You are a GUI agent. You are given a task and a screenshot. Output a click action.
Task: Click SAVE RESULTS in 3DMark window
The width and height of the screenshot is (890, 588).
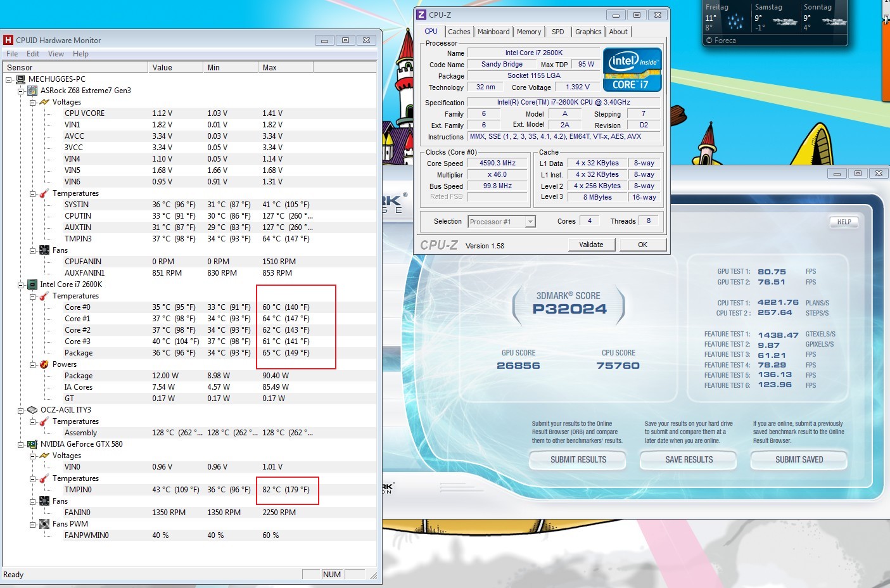pyautogui.click(x=689, y=459)
